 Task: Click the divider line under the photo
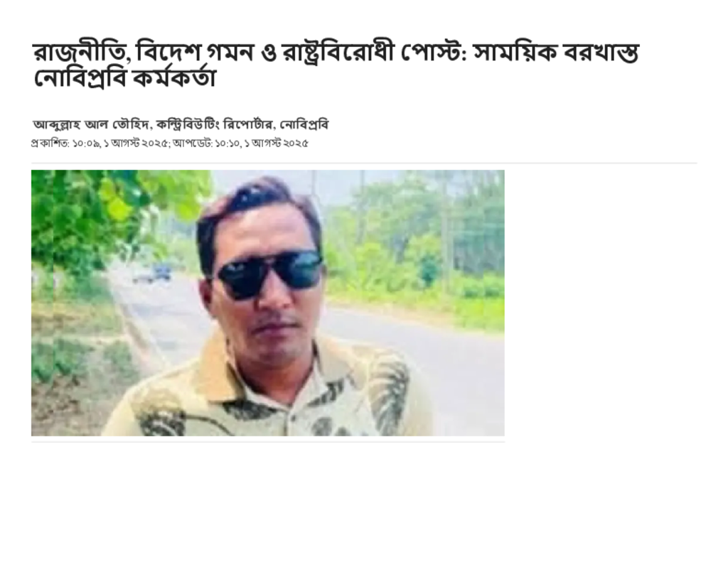click(268, 442)
